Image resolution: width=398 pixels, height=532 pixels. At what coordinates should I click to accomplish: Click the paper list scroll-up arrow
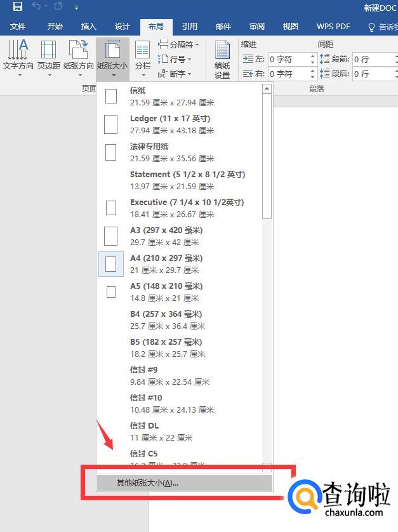[267, 89]
